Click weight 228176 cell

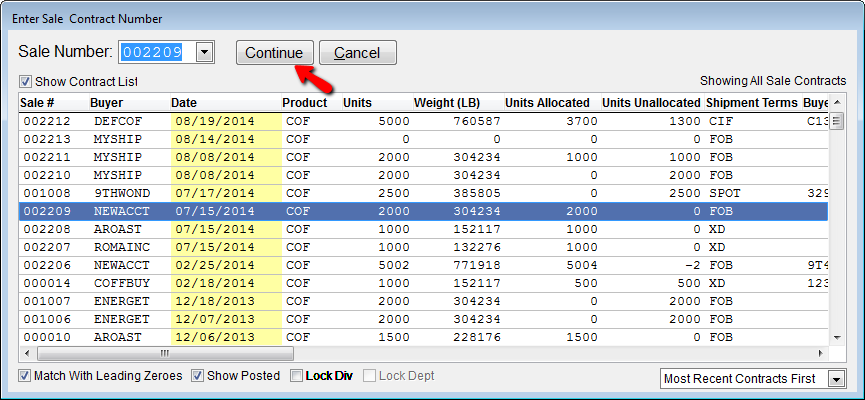pyautogui.click(x=458, y=337)
